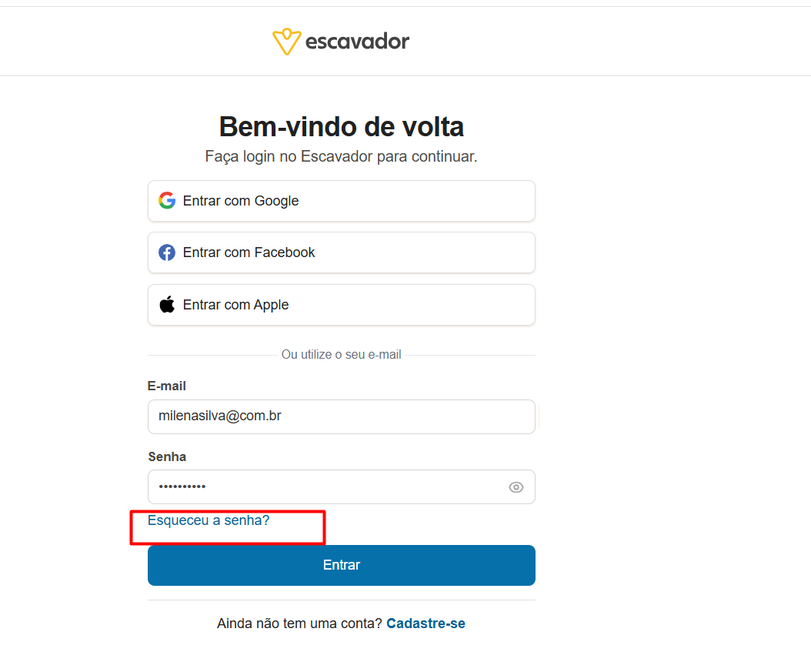This screenshot has width=811, height=672.
Task: Click the Senha field label
Action: coord(167,456)
